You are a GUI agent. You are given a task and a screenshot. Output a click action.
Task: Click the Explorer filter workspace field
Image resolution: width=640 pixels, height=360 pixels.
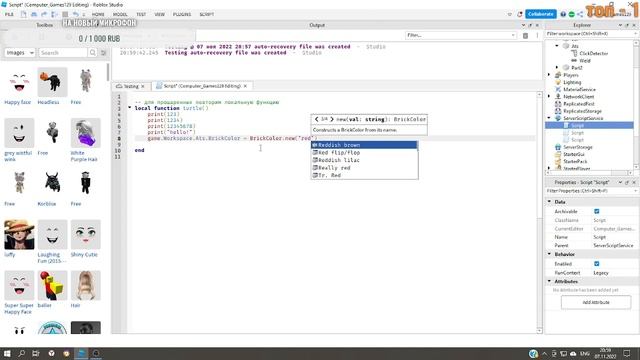coord(591,33)
